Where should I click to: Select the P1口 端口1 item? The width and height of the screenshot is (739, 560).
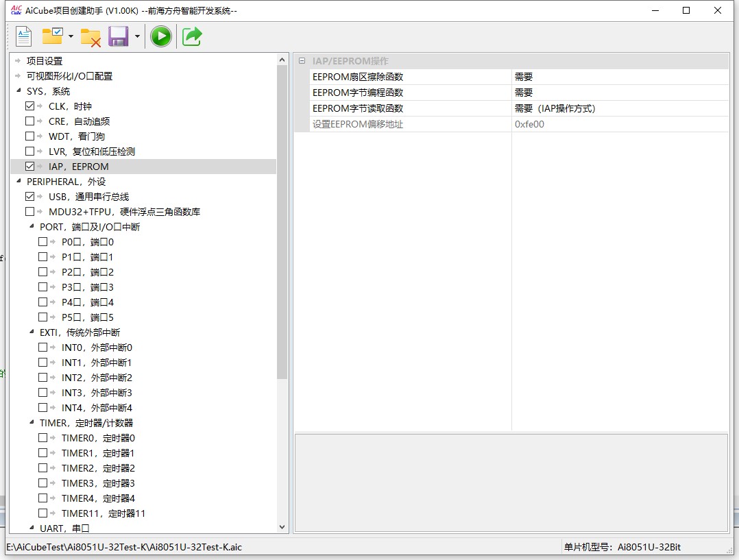88,257
